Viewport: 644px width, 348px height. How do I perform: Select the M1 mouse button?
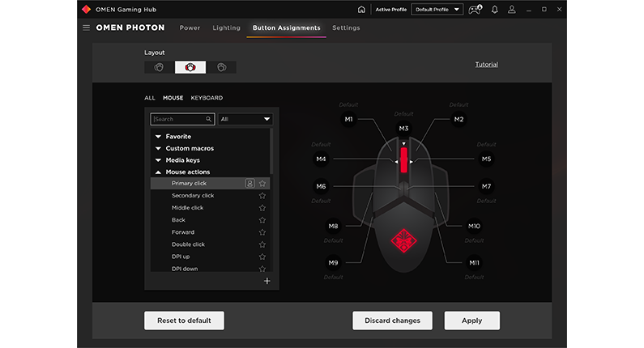pyautogui.click(x=348, y=120)
